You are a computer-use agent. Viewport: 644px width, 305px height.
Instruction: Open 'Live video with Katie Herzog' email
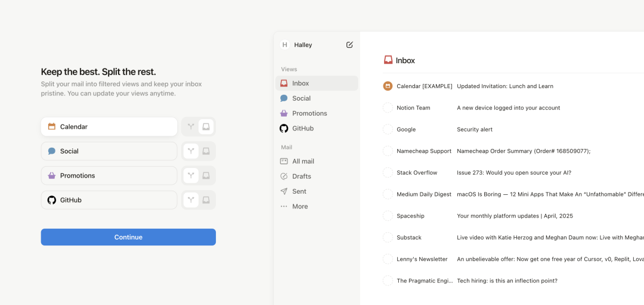550,238
